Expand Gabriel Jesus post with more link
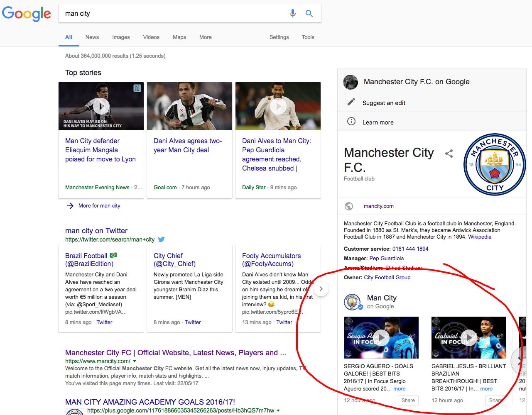The height and width of the screenshot is (415, 532). [x=486, y=389]
